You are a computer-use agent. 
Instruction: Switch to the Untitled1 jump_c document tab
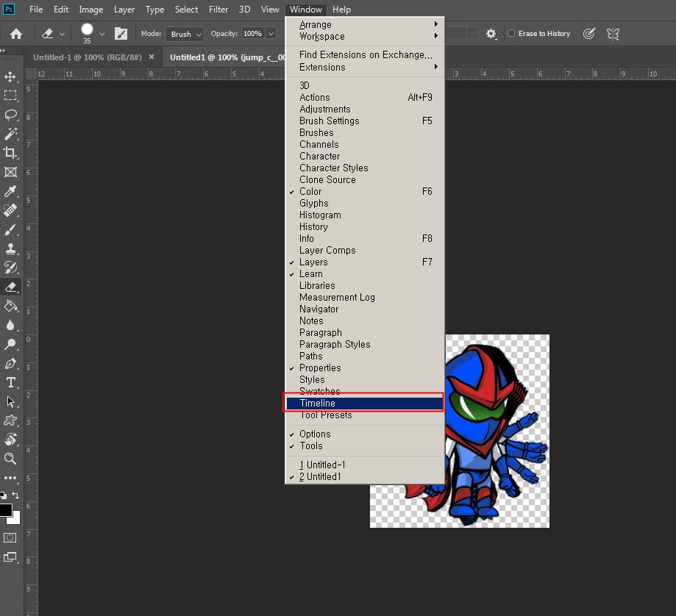coord(227,57)
